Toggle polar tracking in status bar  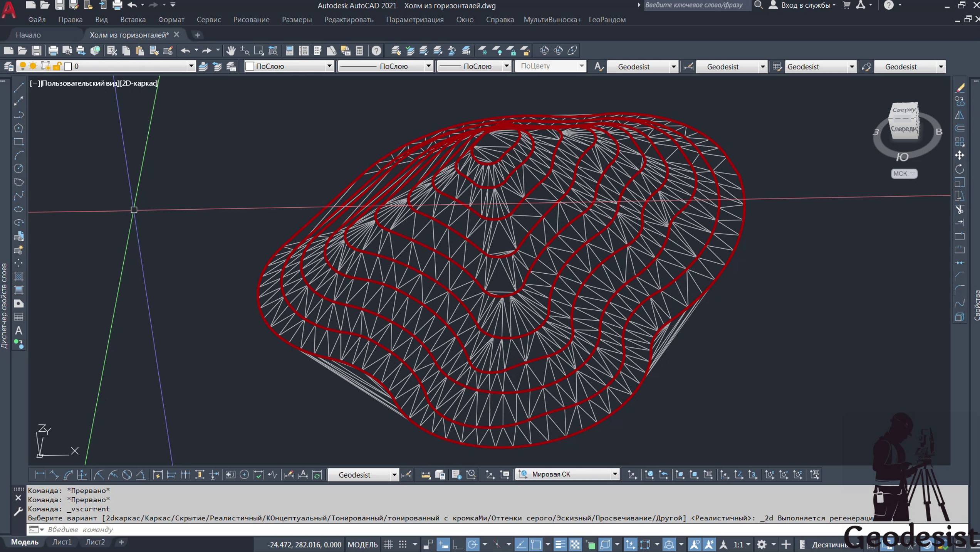pos(472,544)
